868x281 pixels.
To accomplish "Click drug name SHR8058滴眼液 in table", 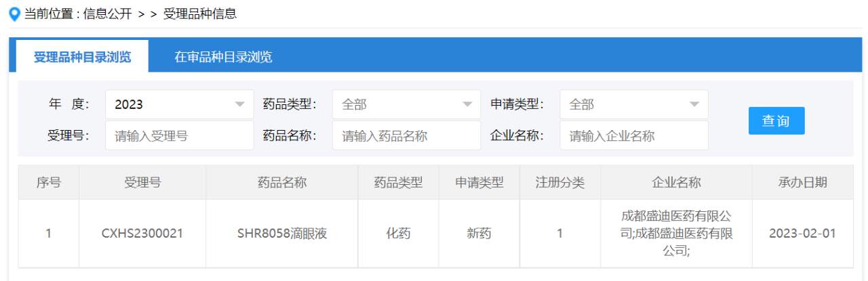I will tap(282, 234).
